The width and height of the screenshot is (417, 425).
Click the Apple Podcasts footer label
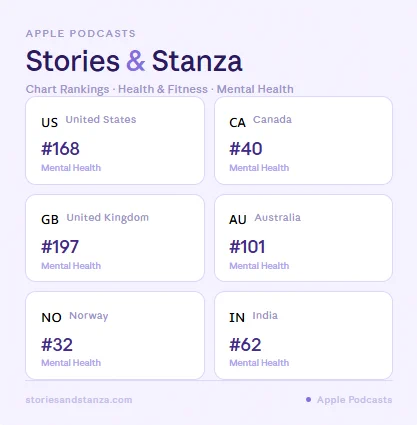(354, 400)
